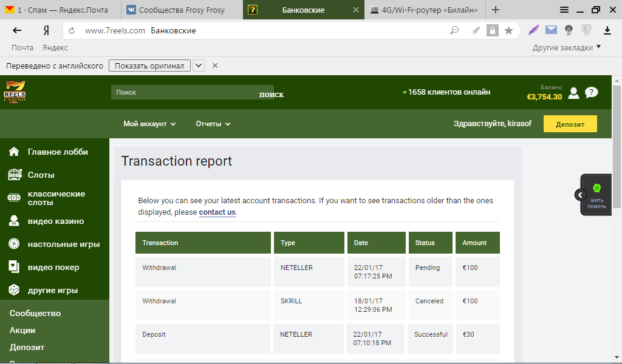
Task: Collapse the live help side panel
Action: (580, 195)
